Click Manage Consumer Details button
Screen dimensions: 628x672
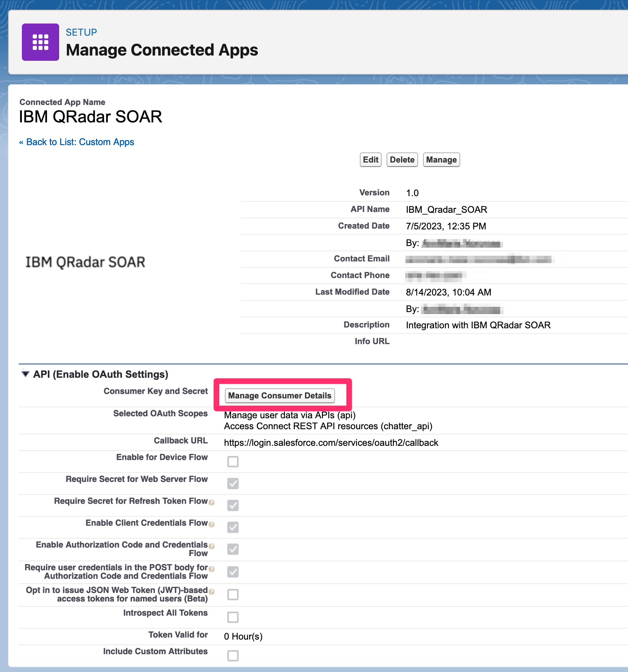point(280,396)
